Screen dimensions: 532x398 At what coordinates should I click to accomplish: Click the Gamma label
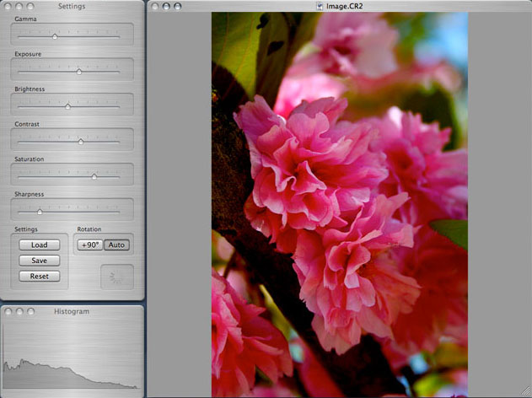click(25, 19)
